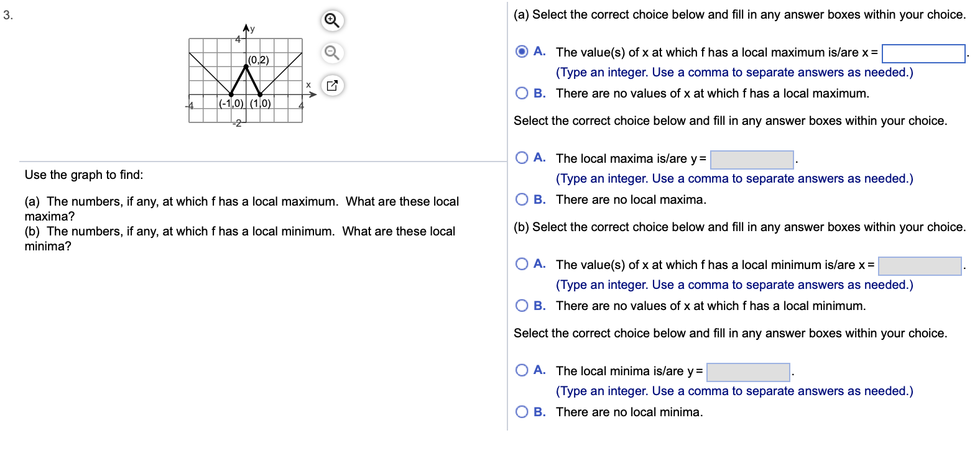The image size is (980, 456).
Task: Select choice A for the local minima y-value
Action: (x=521, y=370)
